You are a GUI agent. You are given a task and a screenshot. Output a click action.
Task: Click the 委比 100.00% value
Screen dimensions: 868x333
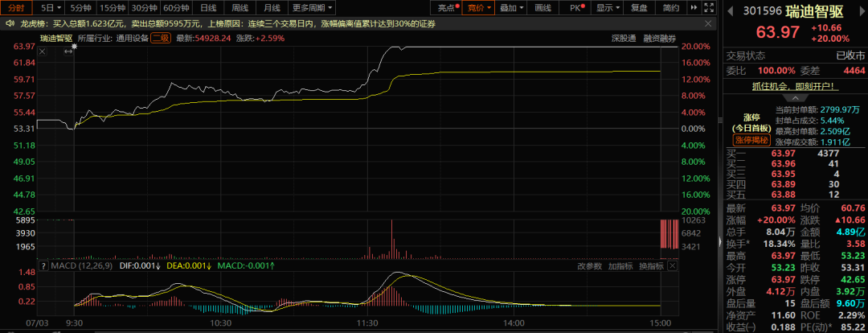click(x=775, y=71)
